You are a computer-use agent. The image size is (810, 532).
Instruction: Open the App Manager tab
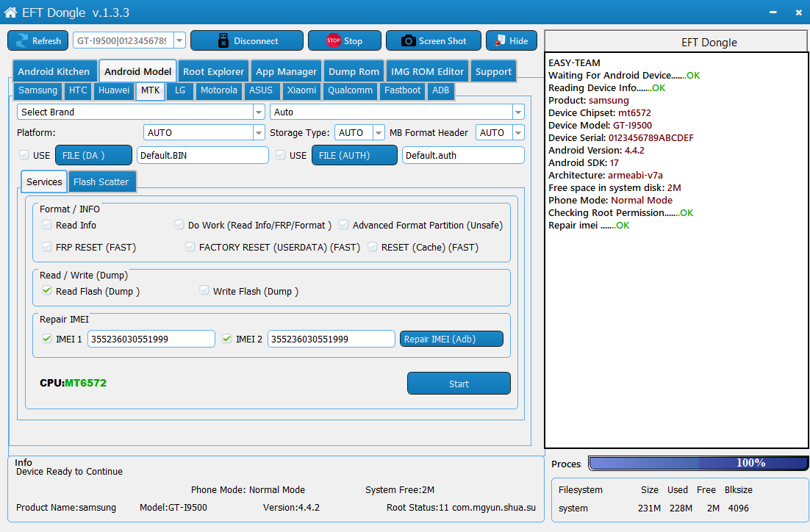coord(286,71)
